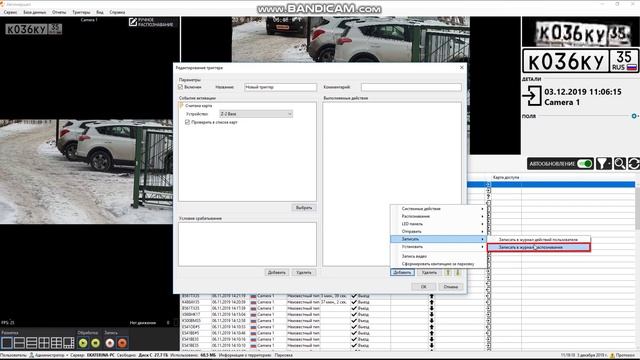Open the Отчеты menu
The height and width of the screenshot is (360, 640).
click(x=59, y=12)
